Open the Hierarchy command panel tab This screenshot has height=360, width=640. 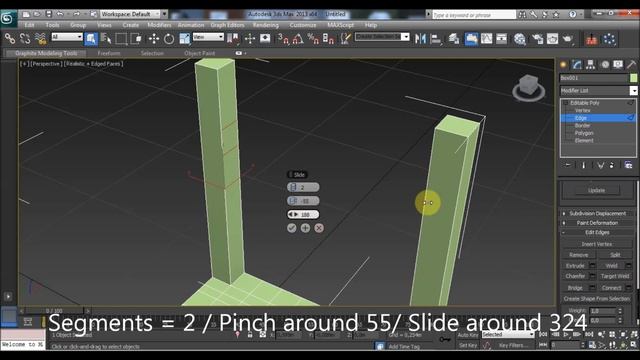tap(591, 64)
